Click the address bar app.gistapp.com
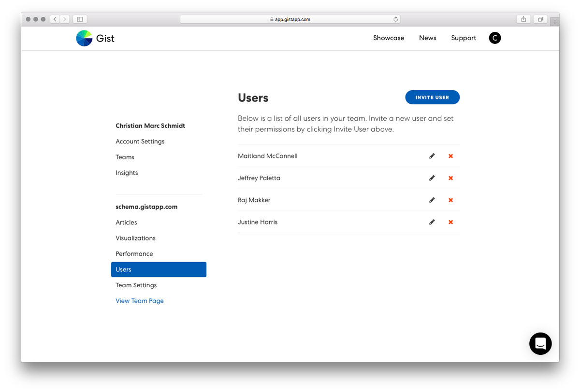580x392 pixels. 290,19
